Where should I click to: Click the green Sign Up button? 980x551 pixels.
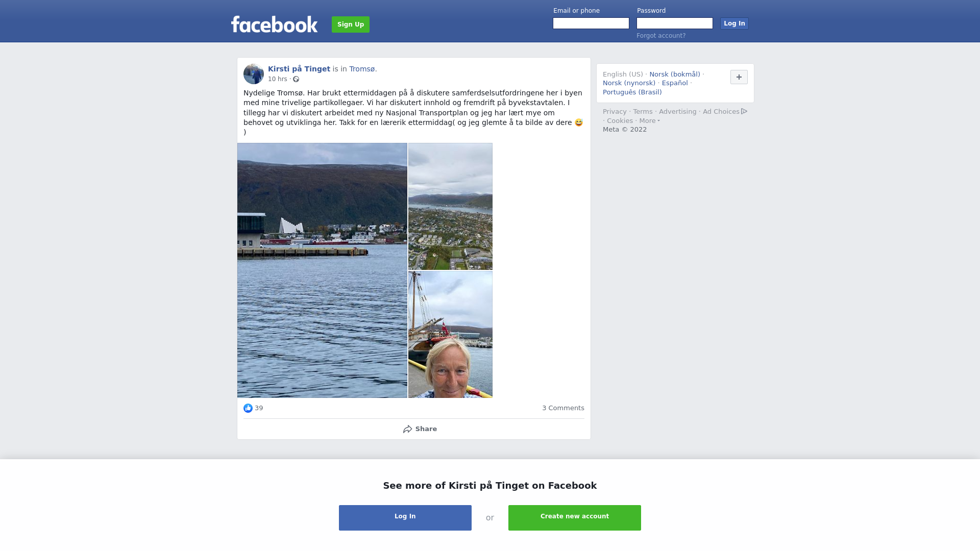tap(351, 24)
